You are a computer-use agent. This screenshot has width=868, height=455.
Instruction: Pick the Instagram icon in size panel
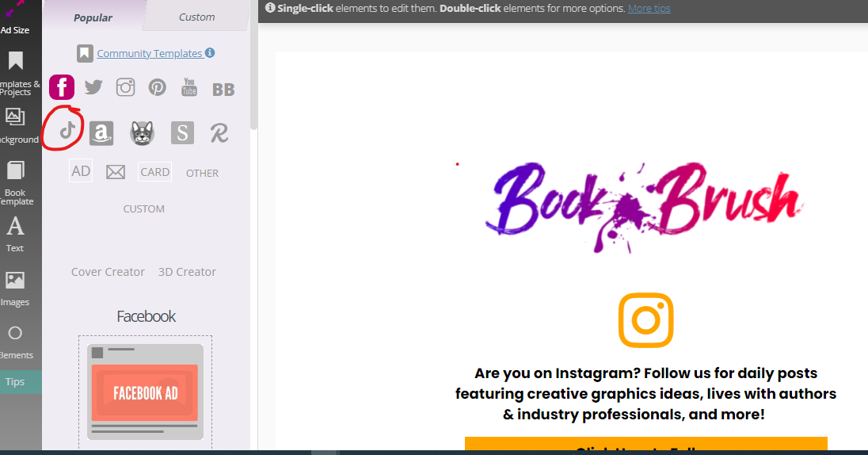tap(125, 87)
